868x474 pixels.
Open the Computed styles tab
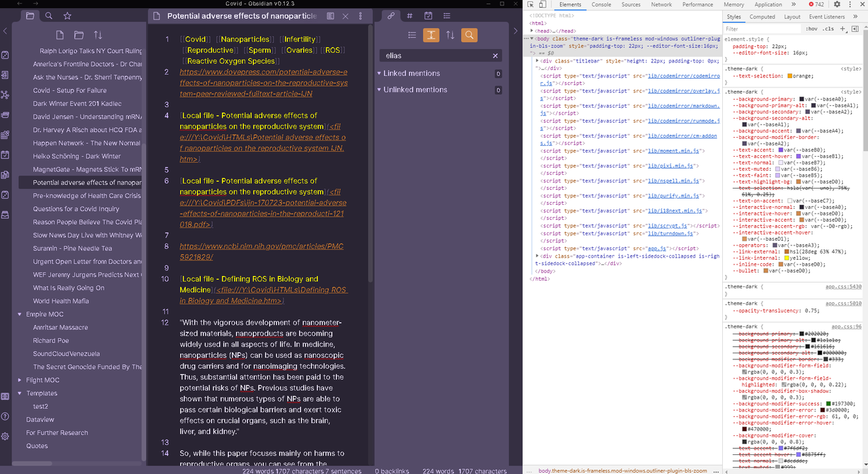click(762, 17)
